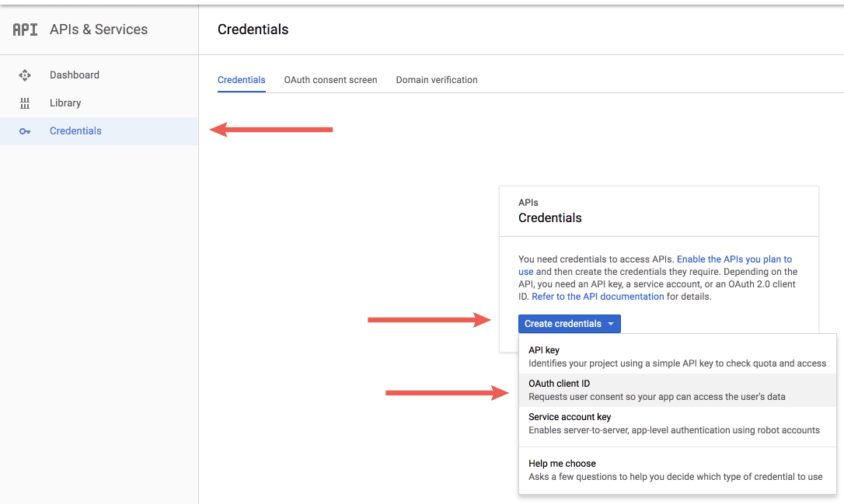Switch to the OAuth consent screen tab

[330, 79]
